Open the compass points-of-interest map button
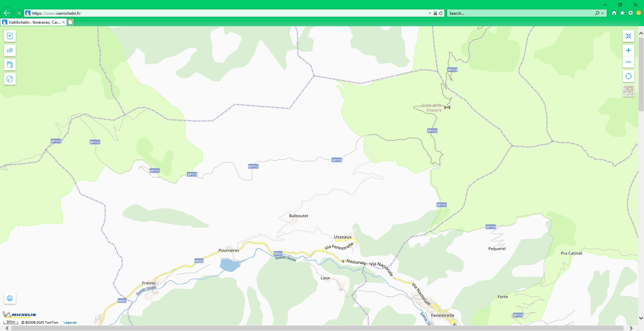The height and width of the screenshot is (331, 644). click(10, 79)
